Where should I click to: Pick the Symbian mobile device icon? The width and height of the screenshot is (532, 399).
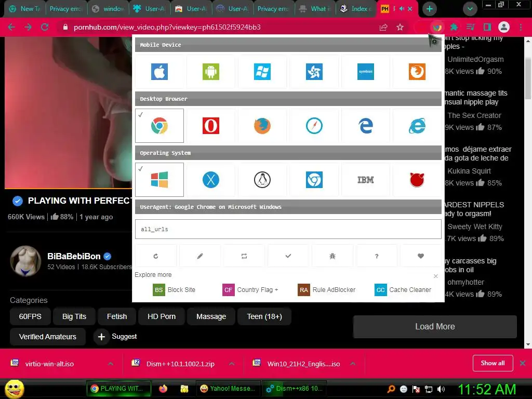click(365, 72)
